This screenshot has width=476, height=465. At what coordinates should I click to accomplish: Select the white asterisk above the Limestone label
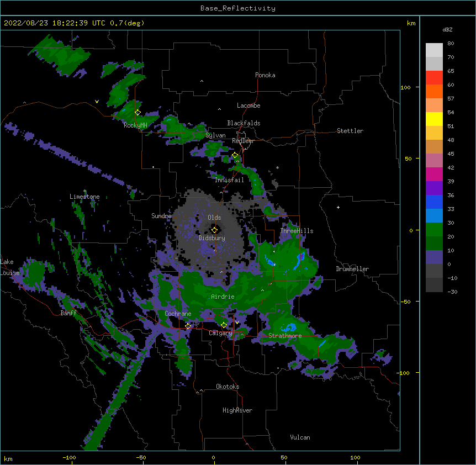coord(84,191)
